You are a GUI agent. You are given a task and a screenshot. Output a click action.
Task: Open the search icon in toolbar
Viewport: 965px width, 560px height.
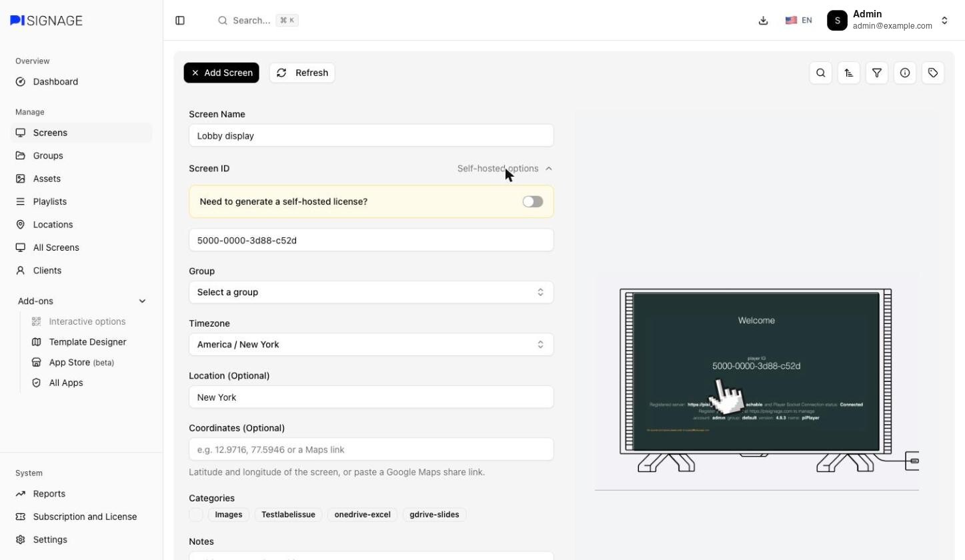pyautogui.click(x=821, y=73)
